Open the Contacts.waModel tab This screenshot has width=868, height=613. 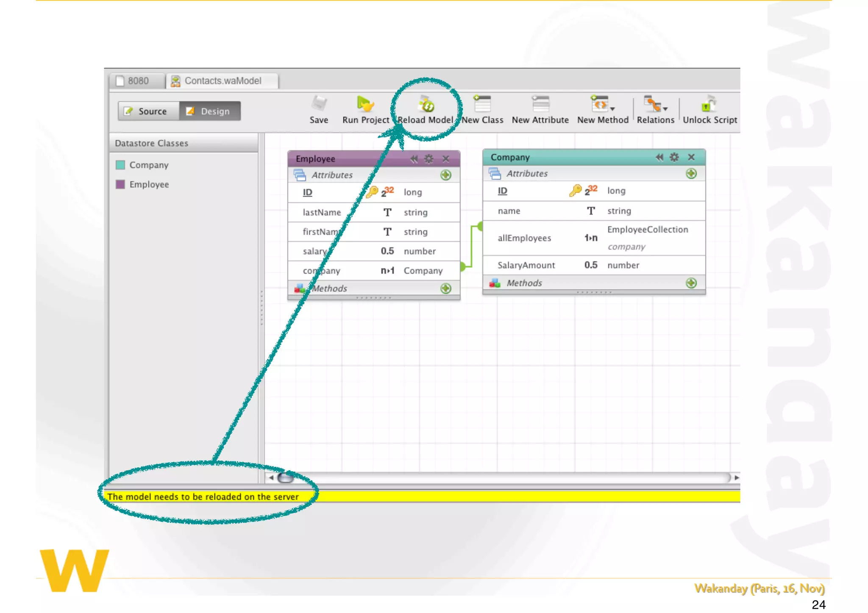[223, 81]
